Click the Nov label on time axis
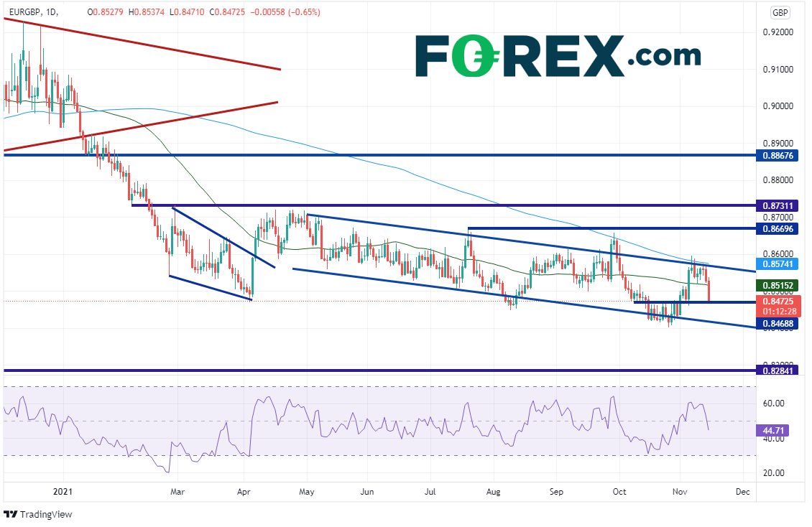The height and width of the screenshot is (527, 812). [x=680, y=492]
